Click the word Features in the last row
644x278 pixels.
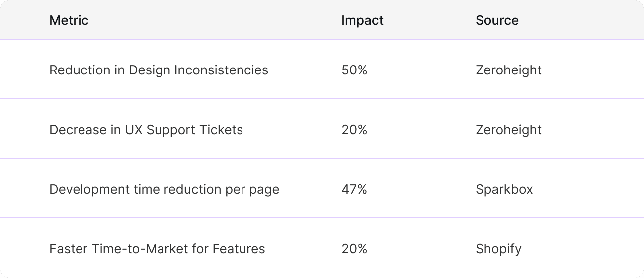point(239,249)
